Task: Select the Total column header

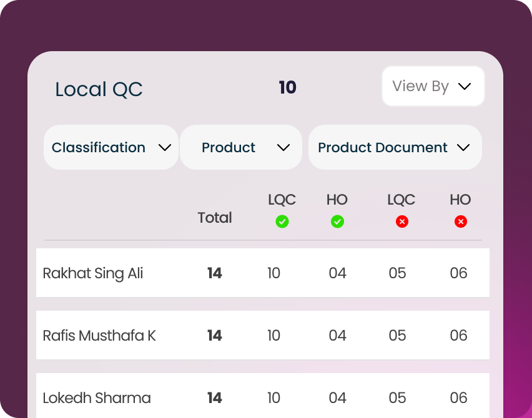Action: click(215, 218)
